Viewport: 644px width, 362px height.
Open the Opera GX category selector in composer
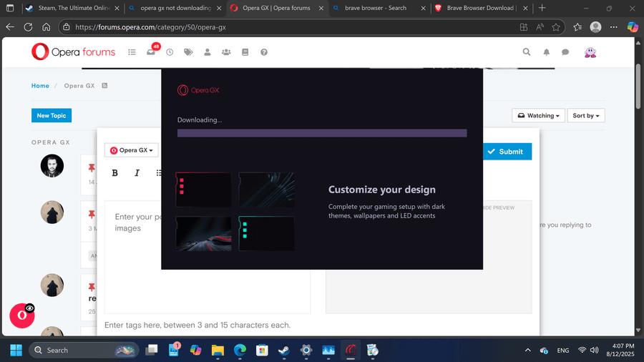(132, 150)
